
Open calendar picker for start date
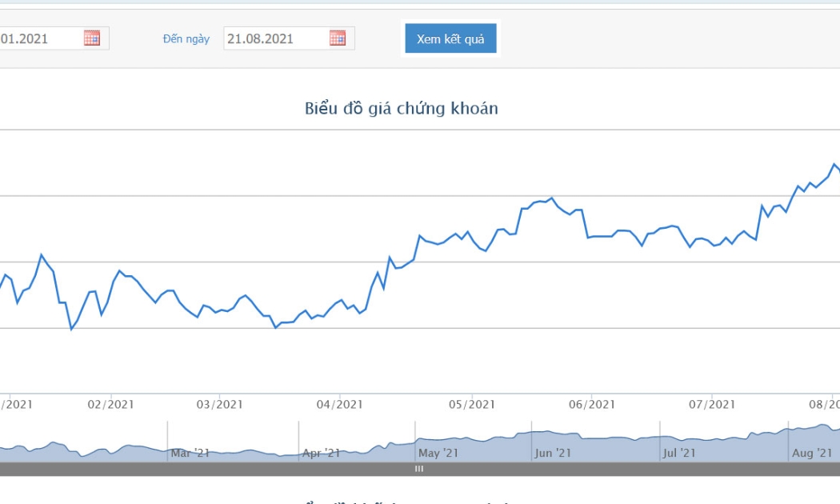click(x=92, y=38)
